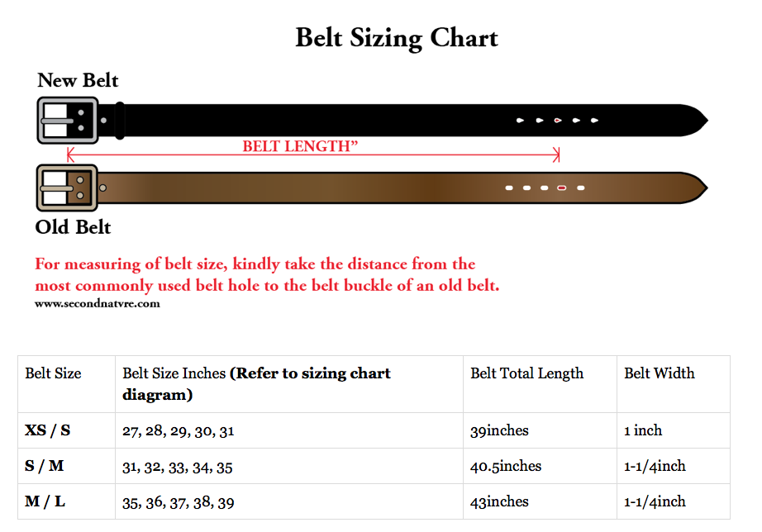This screenshot has width=762, height=532.
Task: Click the 40.5inches total length cell
Action: [506, 466]
